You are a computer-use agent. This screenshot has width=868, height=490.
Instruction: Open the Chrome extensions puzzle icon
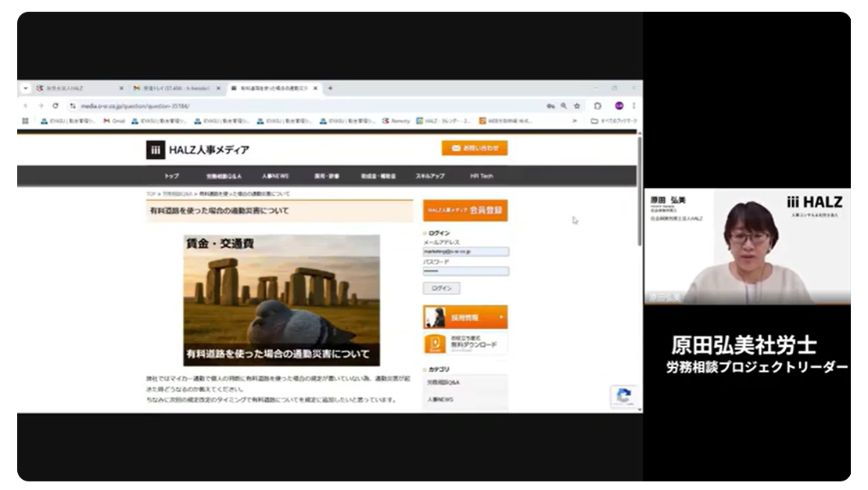[x=597, y=106]
